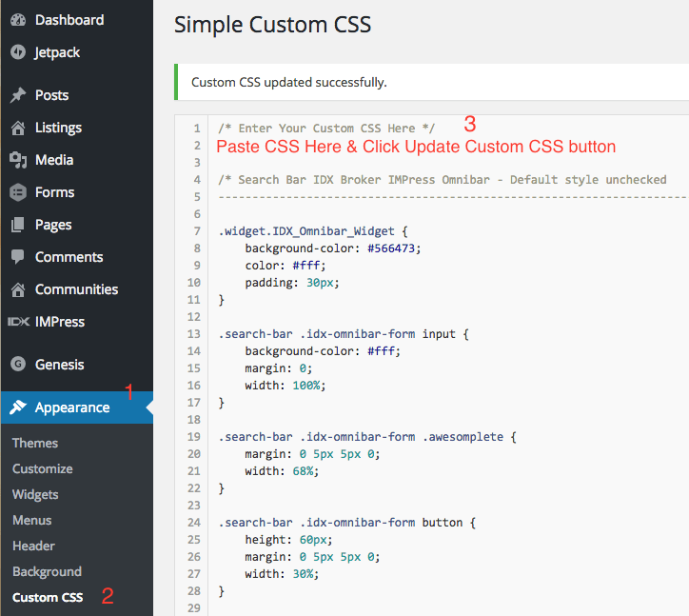Image resolution: width=689 pixels, height=616 pixels.
Task: Click the Communities house icon
Action: 18,289
